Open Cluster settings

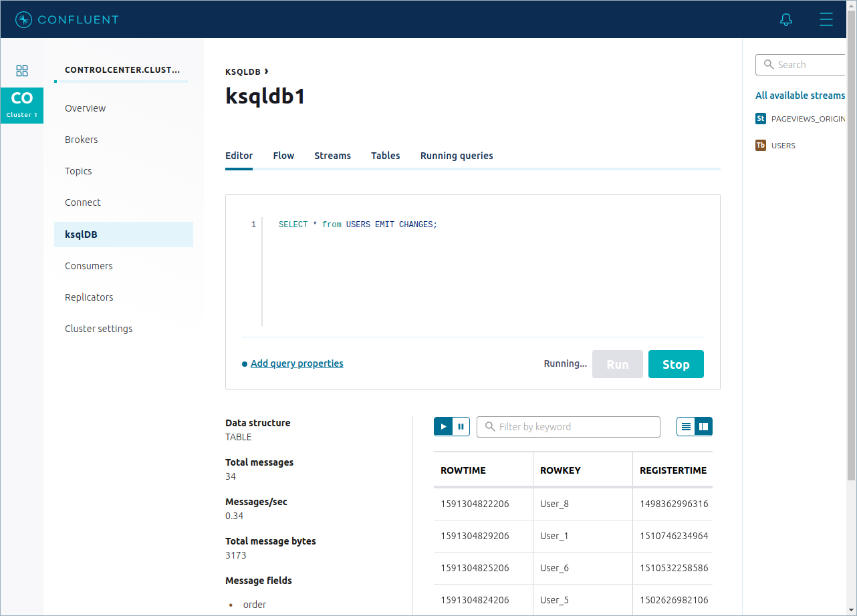[99, 329]
